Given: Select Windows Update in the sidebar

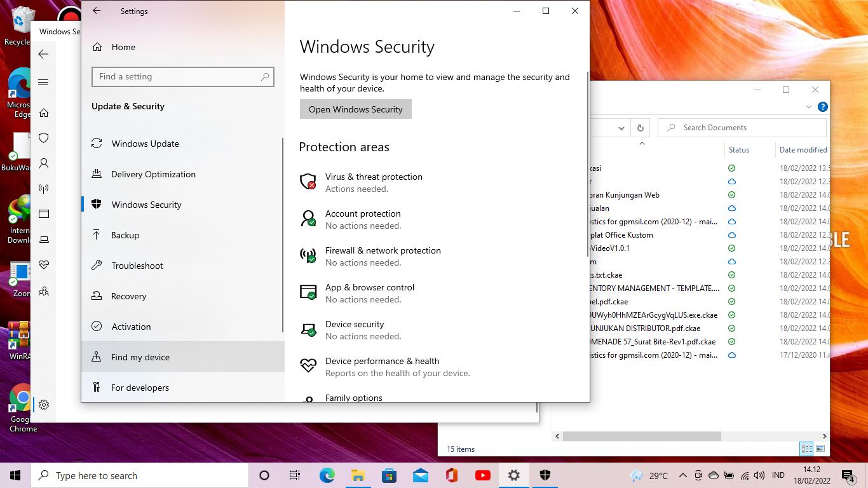Looking at the screenshot, I should point(145,144).
